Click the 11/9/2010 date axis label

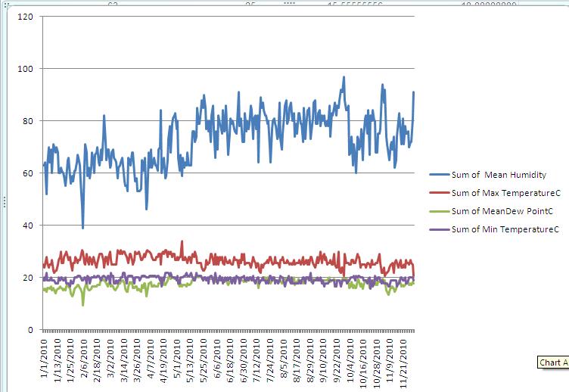(x=390, y=361)
